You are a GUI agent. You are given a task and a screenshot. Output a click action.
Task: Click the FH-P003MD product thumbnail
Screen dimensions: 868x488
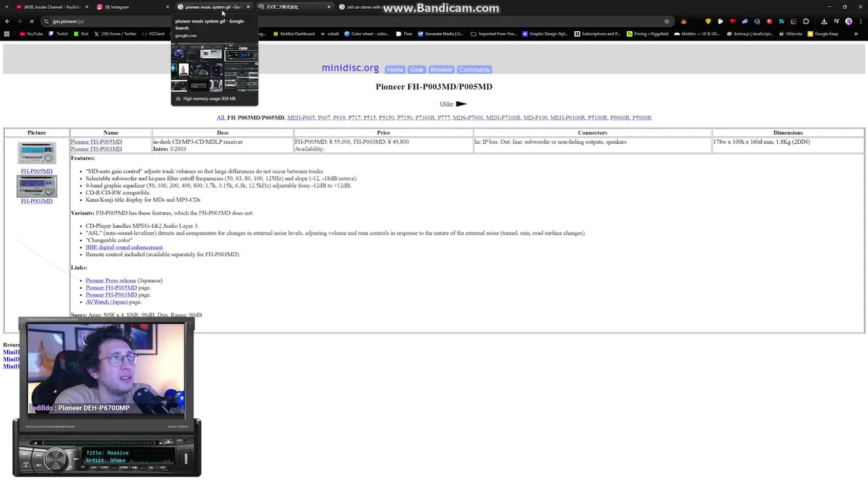pyautogui.click(x=37, y=186)
